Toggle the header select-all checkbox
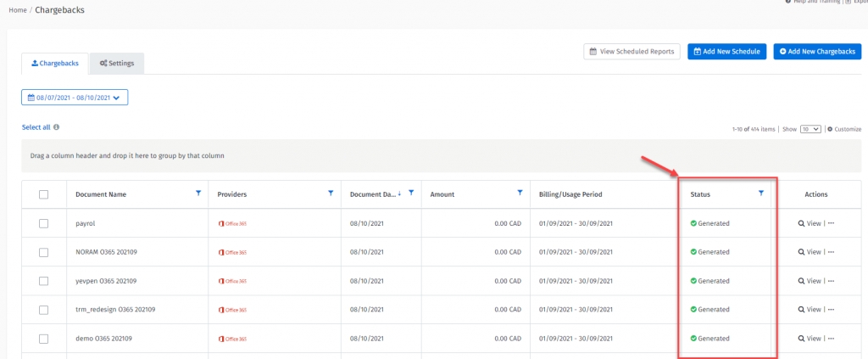This screenshot has width=868, height=359. tap(44, 194)
